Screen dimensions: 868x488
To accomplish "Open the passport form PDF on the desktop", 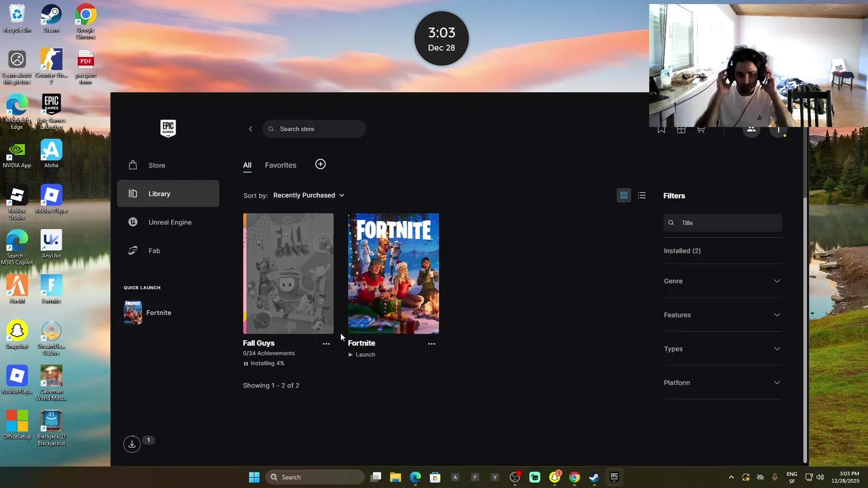I will pos(85,67).
